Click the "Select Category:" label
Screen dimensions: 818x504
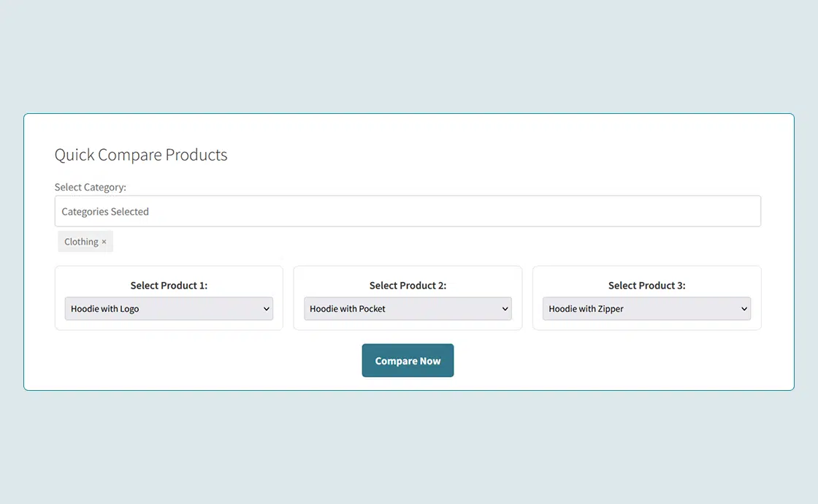coord(90,187)
